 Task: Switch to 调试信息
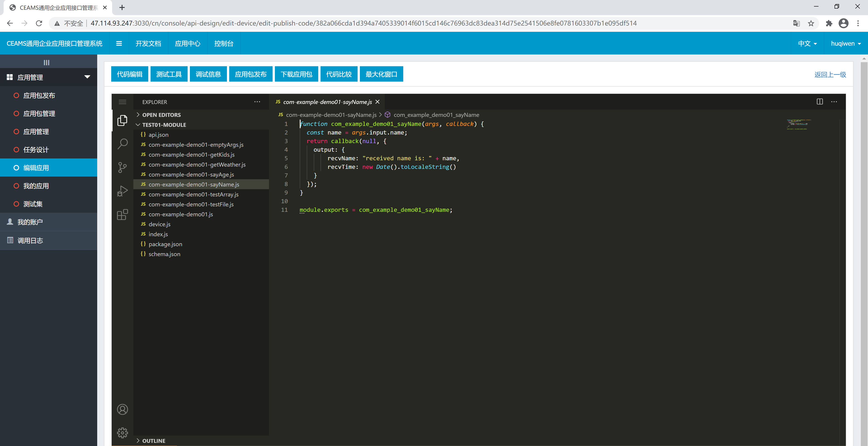click(209, 74)
